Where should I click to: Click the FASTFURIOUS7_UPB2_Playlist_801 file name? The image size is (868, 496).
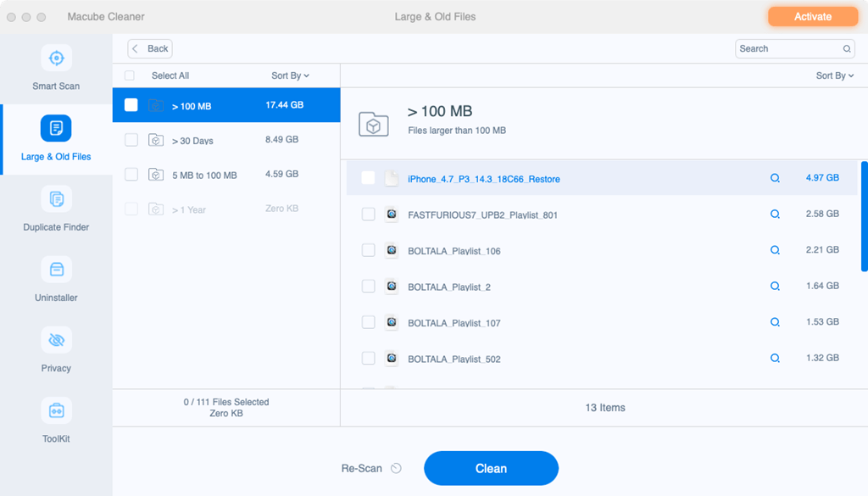coord(482,215)
